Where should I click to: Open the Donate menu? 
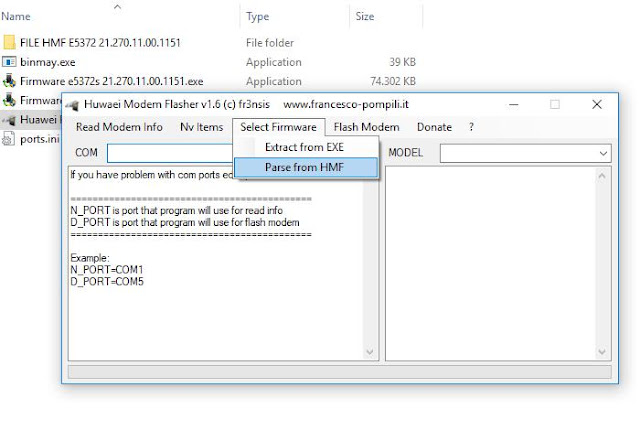[x=434, y=127]
